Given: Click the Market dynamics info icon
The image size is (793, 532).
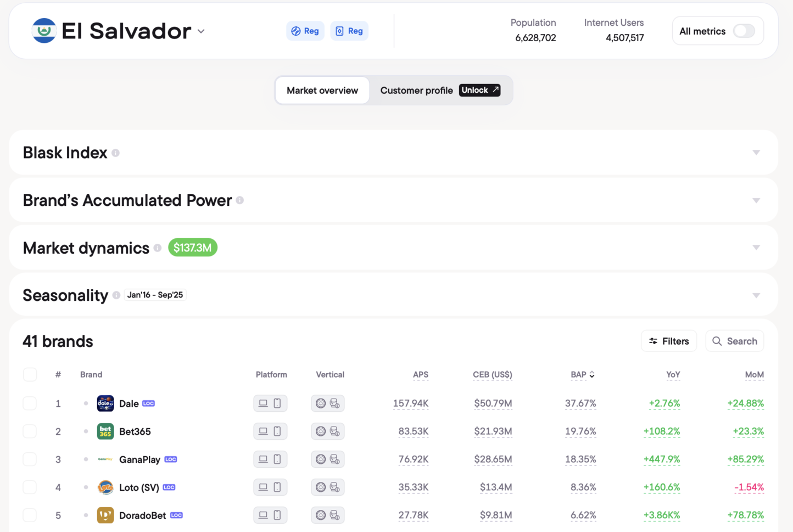Looking at the screenshot, I should (x=158, y=248).
